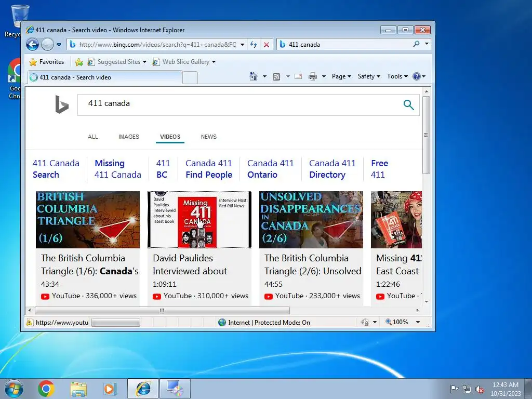Select the 411 canada - Search video tab
Viewport: 532px width, 399px height.
pos(104,77)
